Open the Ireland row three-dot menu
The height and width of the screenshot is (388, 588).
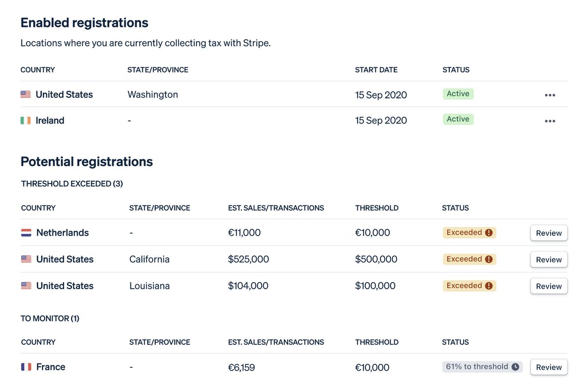coord(550,121)
